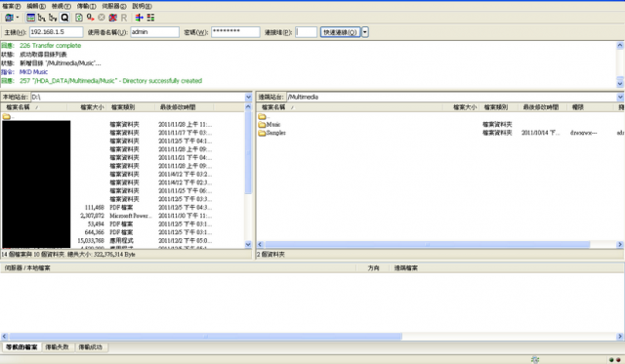Click the red activity LED in status bar

click(x=618, y=360)
